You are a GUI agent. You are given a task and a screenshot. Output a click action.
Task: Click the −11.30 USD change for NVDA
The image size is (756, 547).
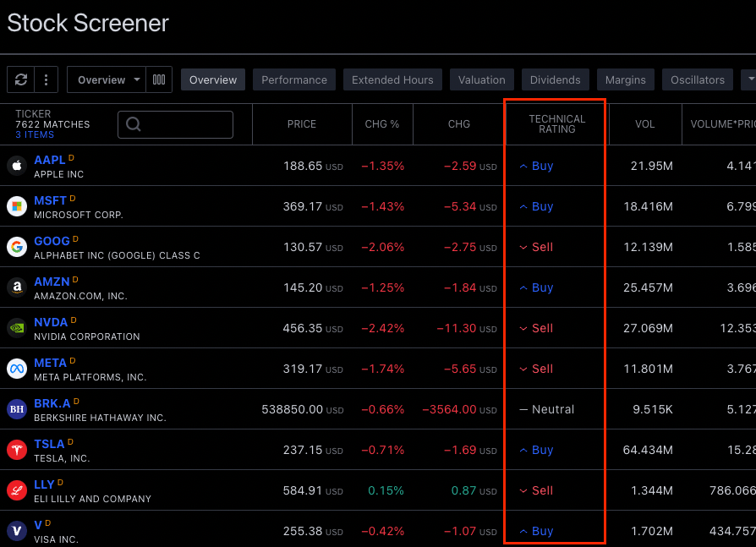click(x=467, y=328)
